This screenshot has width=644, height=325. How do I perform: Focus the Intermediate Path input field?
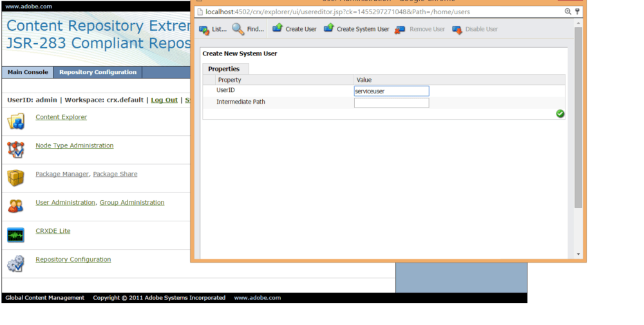[392, 102]
